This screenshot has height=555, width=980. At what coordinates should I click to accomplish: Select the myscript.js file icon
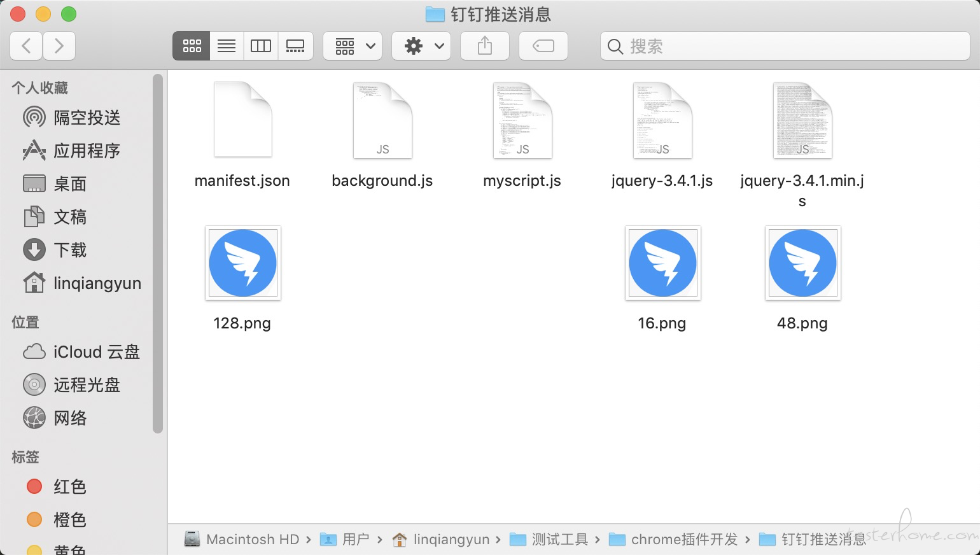pos(522,120)
